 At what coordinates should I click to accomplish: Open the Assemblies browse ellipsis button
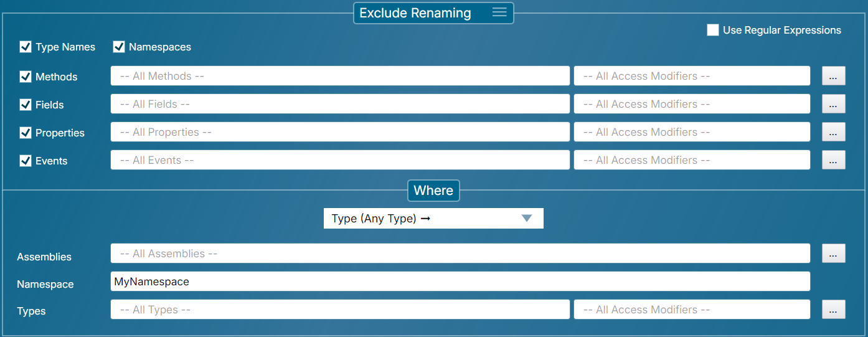pyautogui.click(x=834, y=254)
